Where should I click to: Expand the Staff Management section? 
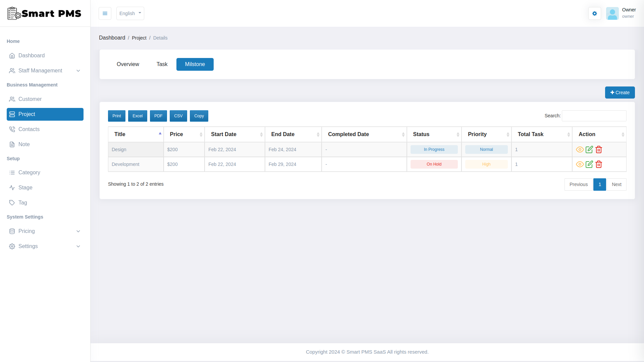78,71
